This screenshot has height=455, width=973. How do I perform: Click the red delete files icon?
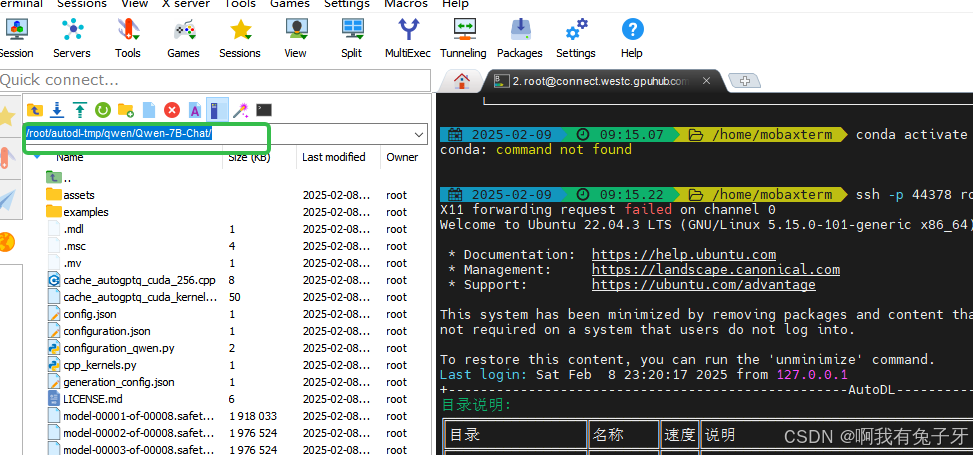(x=172, y=110)
